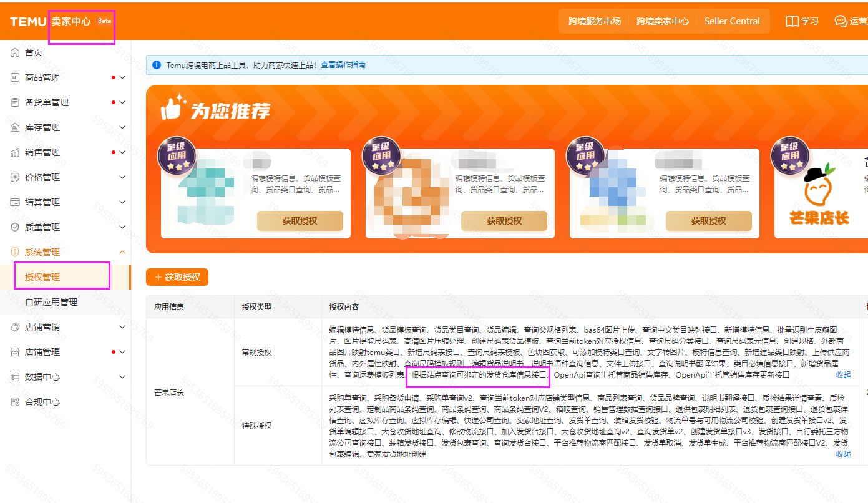
Task: Open the 合规中心 menu item
Action: (66, 402)
